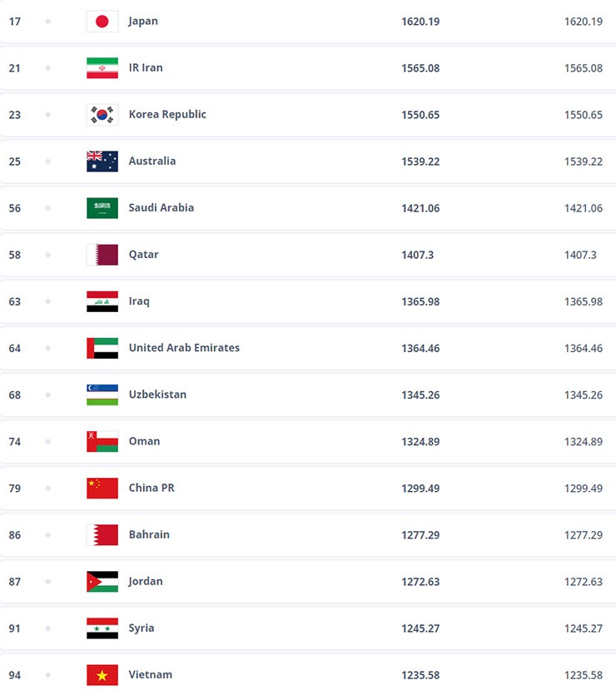Select the Syria team name

[x=142, y=628]
